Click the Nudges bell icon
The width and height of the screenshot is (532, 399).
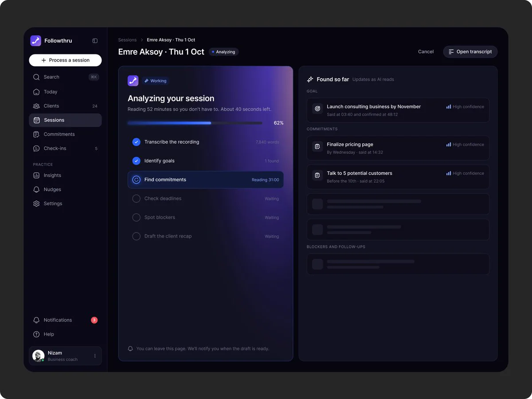(36, 189)
